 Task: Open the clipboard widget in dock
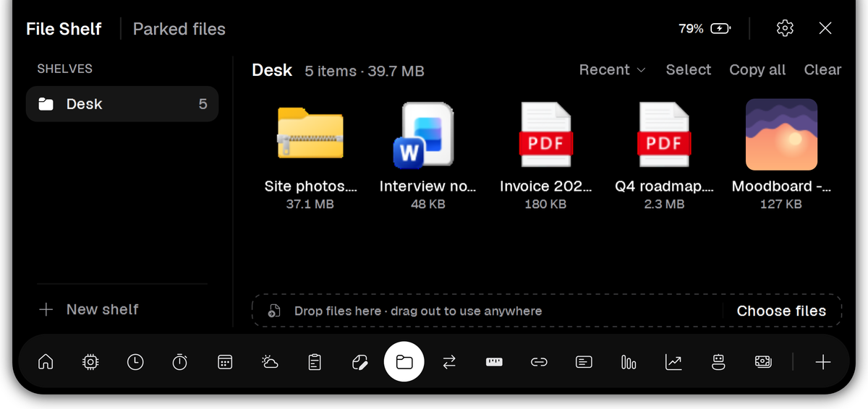point(315,362)
